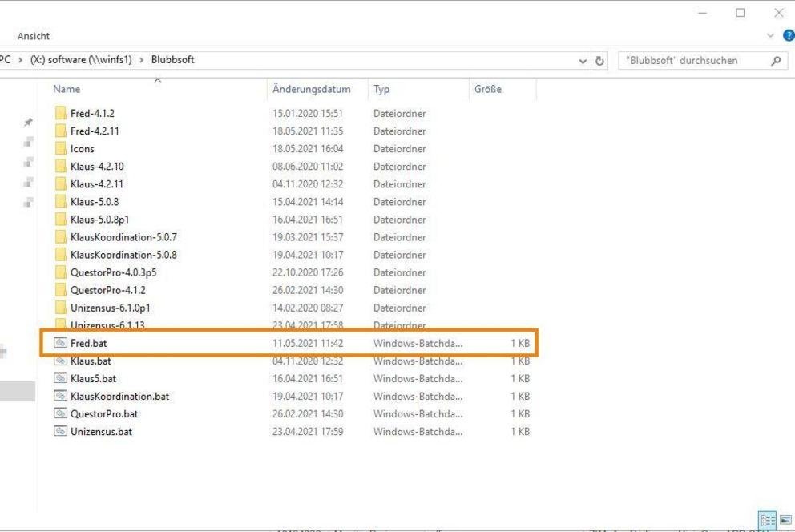Click the Icons folder icon
The width and height of the screenshot is (795, 532).
coord(60,148)
